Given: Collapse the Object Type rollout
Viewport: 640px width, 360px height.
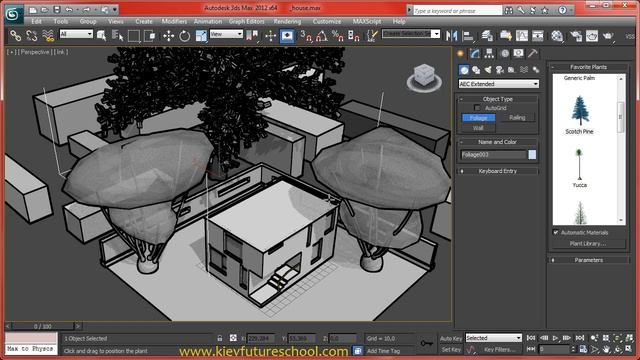Looking at the screenshot, I should pyautogui.click(x=498, y=99).
